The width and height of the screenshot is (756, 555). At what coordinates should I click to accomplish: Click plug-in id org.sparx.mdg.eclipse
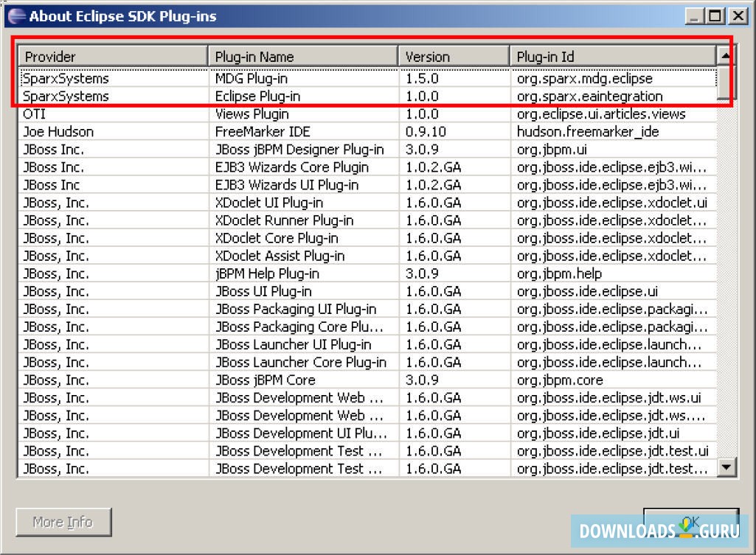pos(584,79)
